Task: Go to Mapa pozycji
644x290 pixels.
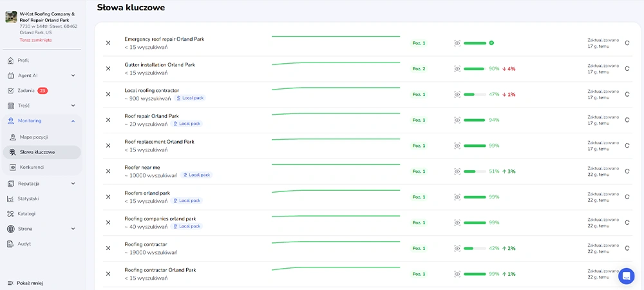Action: pos(33,137)
